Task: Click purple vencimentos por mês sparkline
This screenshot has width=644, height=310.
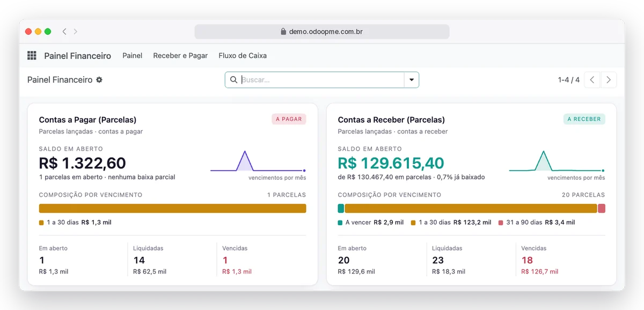Action: tap(258, 161)
